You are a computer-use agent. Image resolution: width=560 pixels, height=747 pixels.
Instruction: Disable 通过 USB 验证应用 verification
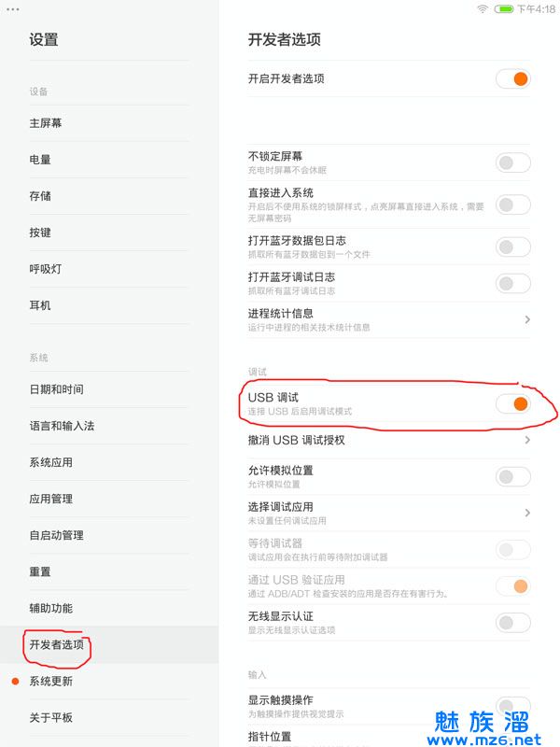[x=512, y=585]
